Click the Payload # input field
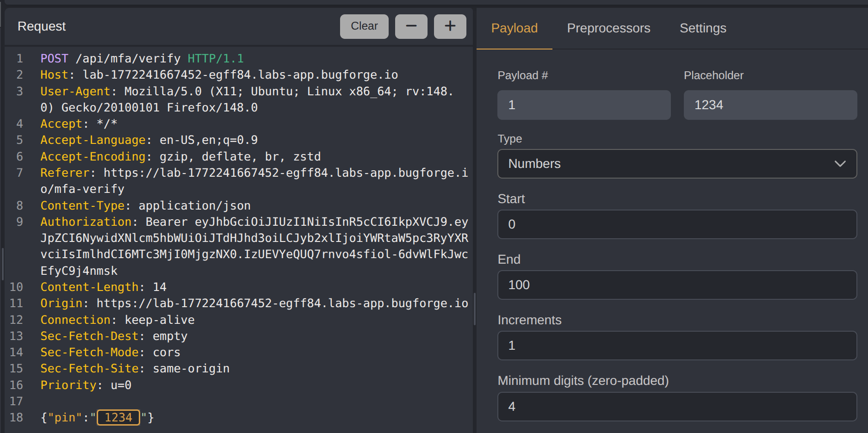 coord(583,105)
